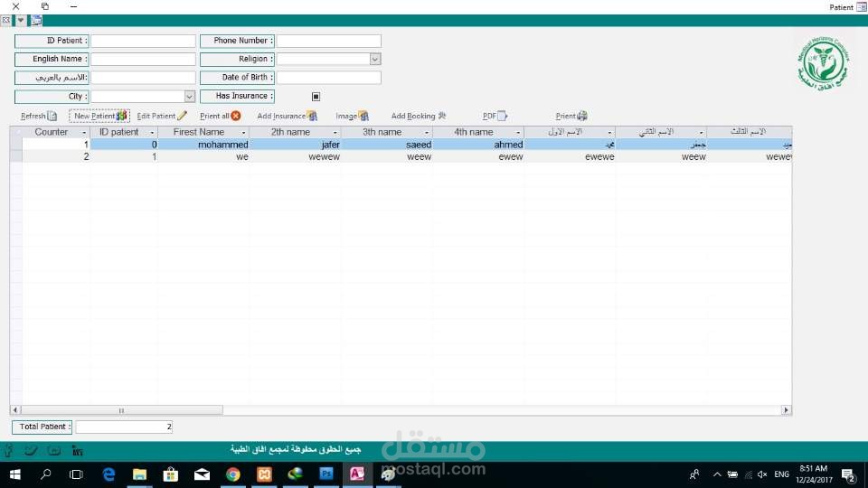Viewport: 868px width, 488px height.
Task: Click the ID Patient input field
Action: 143,41
